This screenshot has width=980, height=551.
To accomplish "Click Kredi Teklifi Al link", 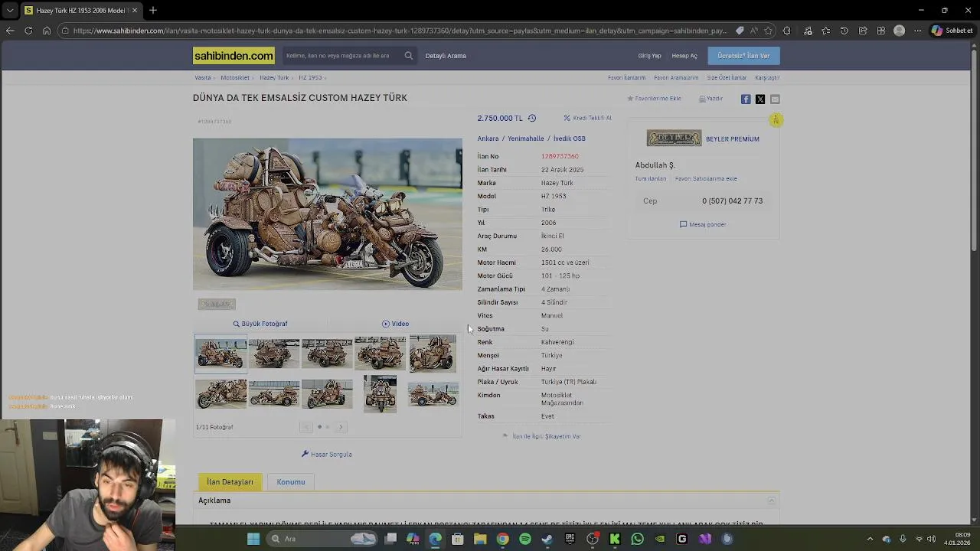I will (x=588, y=118).
